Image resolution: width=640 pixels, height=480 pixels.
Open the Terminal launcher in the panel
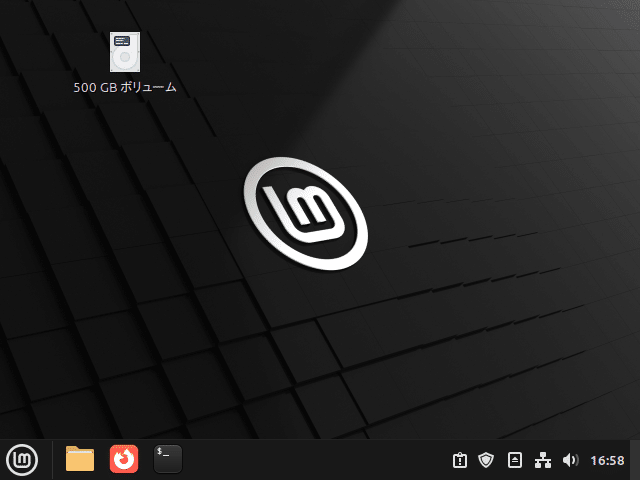[168, 459]
